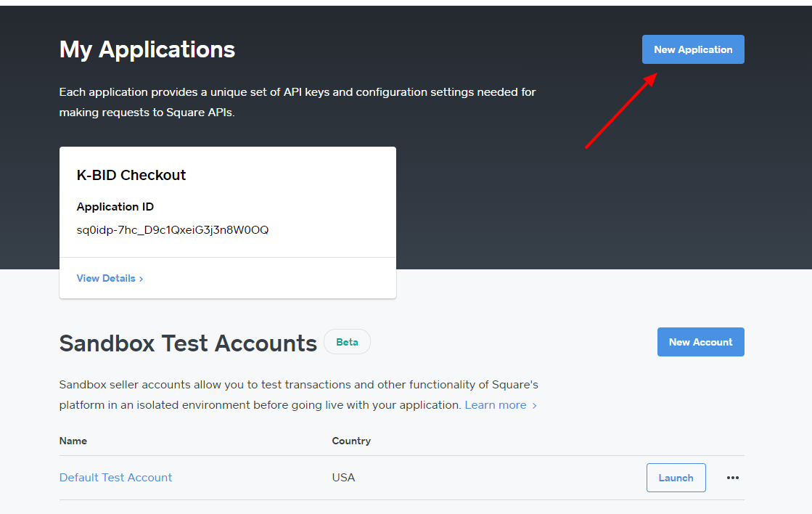Click the New Application button

pos(693,49)
